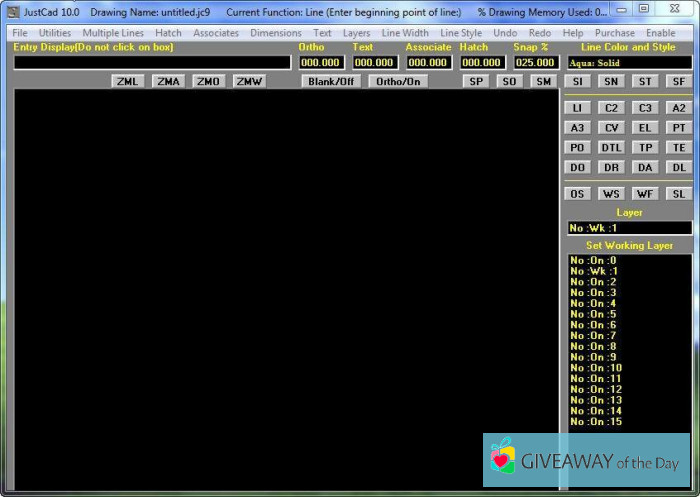Open the Line Width menu
Viewport: 700px width, 497px height.
[x=405, y=33]
